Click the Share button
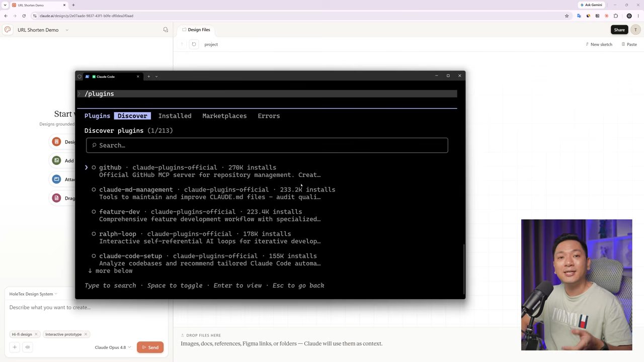The height and width of the screenshot is (362, 644). (x=619, y=30)
